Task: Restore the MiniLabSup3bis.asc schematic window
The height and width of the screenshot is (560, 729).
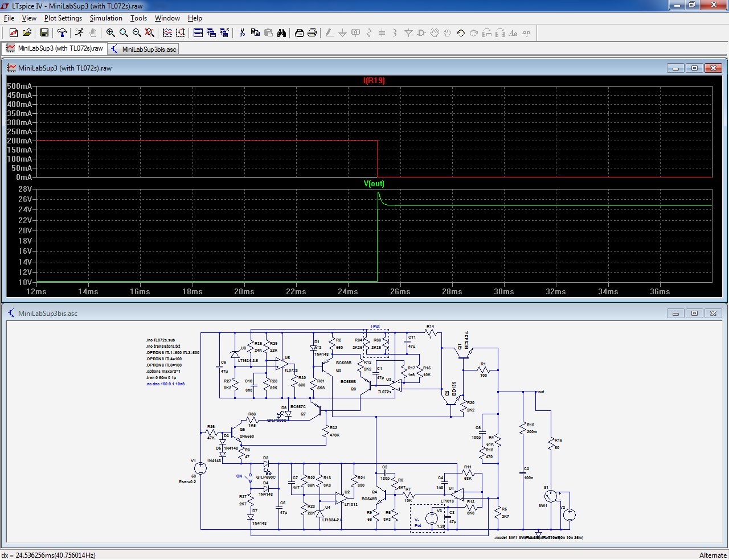Action: point(694,313)
